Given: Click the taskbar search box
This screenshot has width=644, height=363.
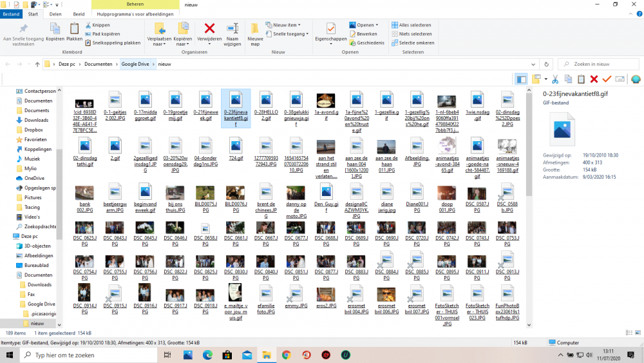Looking at the screenshot, I should pyautogui.click(x=88, y=355).
